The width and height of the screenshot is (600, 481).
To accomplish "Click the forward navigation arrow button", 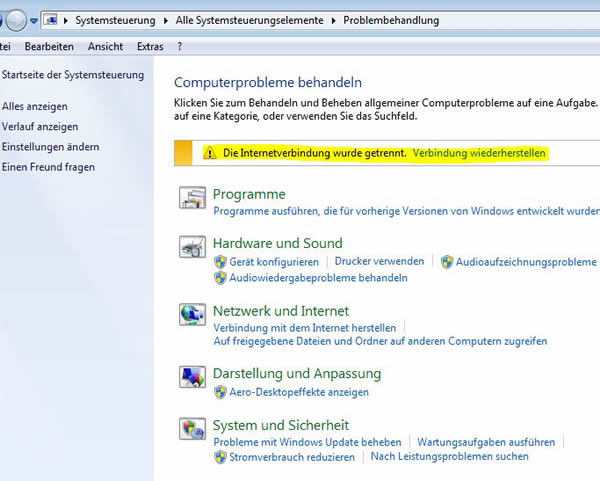I will [x=16, y=20].
